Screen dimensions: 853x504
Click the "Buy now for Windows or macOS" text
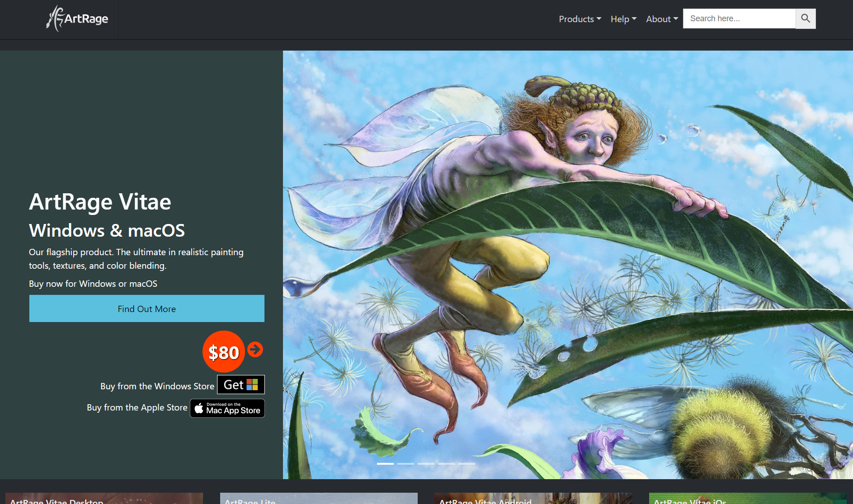point(93,284)
